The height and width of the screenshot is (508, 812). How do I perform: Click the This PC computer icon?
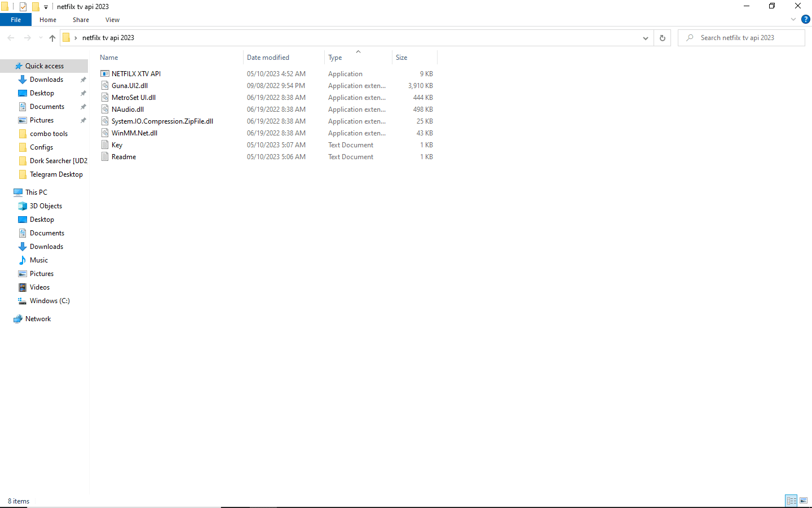click(18, 192)
